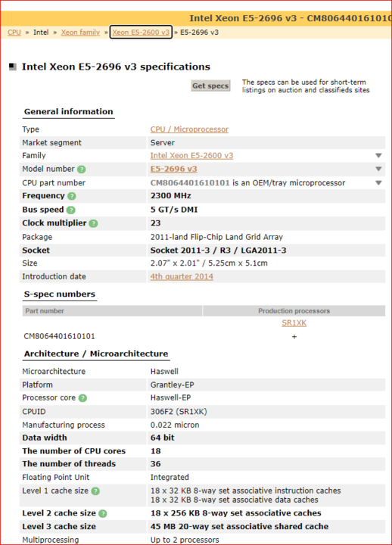
Task: Click the help icon next to Frequency
Action: click(x=72, y=196)
